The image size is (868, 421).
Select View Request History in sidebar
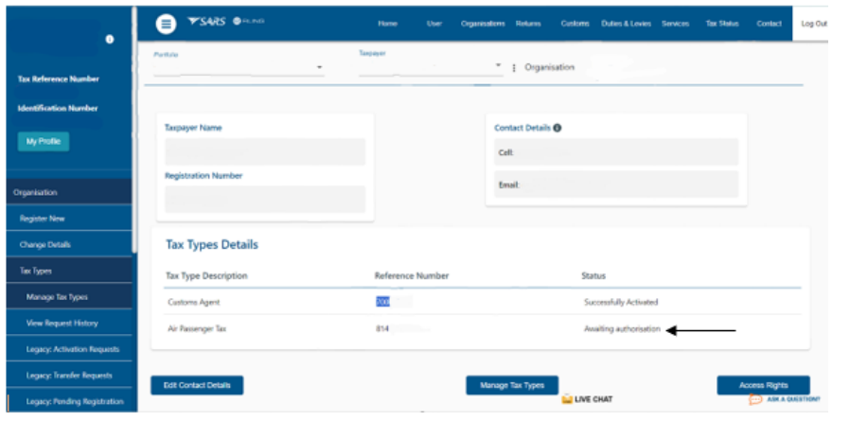pyautogui.click(x=68, y=324)
